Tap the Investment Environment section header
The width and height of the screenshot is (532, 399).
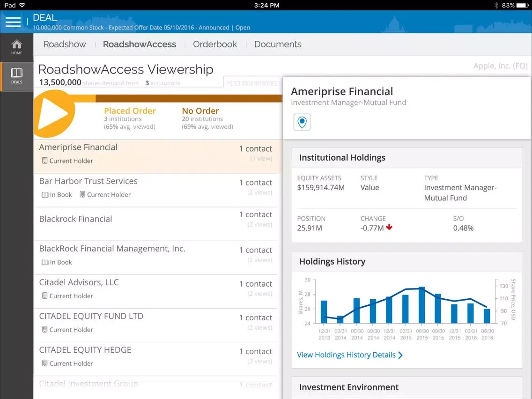(x=407, y=387)
